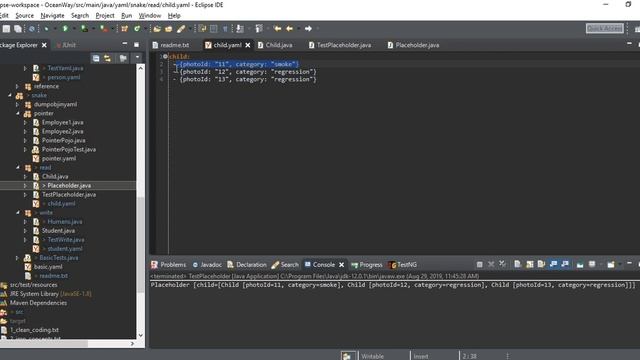Image resolution: width=640 pixels, height=360 pixels.
Task: Click the Save icon in the toolbar
Action: 6,29
